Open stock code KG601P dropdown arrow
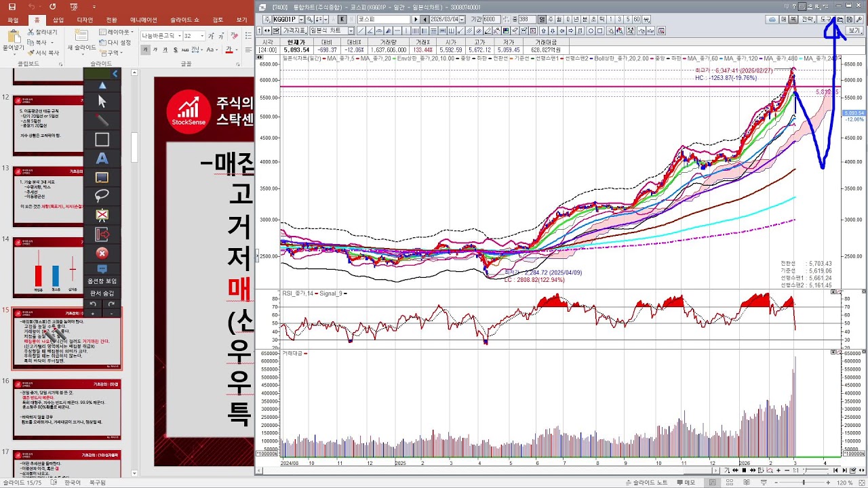 click(301, 19)
